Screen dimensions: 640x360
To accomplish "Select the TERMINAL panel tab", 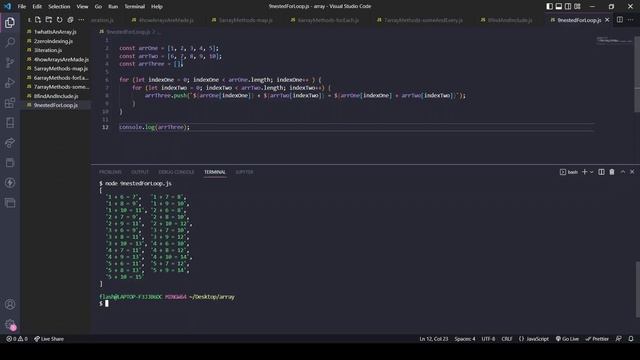I will pyautogui.click(x=215, y=172).
